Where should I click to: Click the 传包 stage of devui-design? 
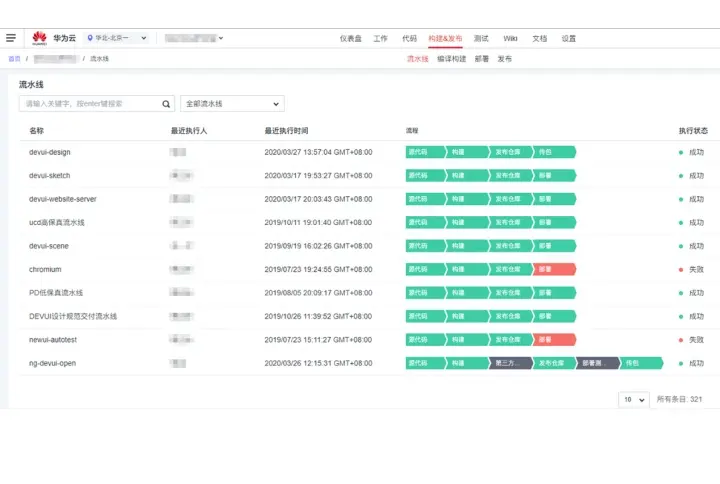tap(554, 152)
